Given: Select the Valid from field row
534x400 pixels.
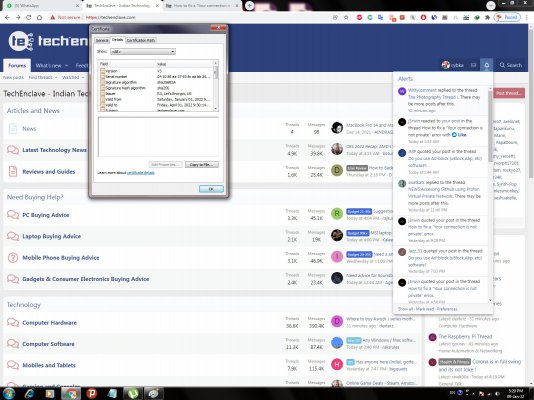Looking at the screenshot, I should point(157,99).
